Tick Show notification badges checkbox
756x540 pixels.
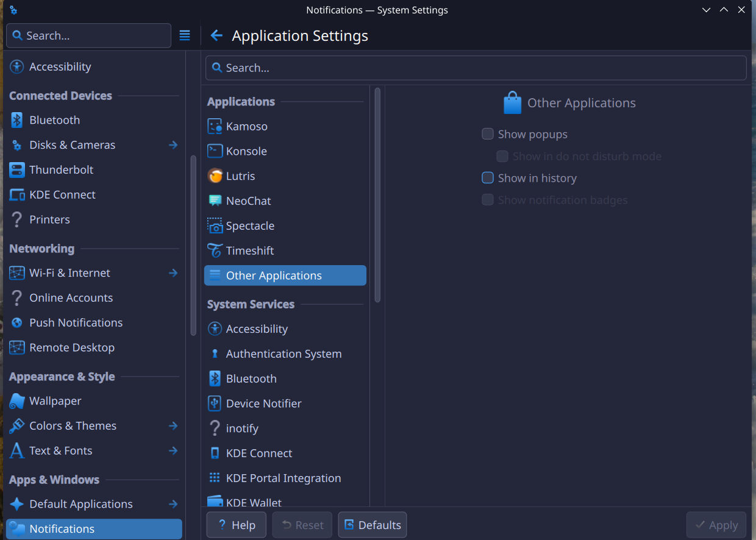(x=488, y=200)
